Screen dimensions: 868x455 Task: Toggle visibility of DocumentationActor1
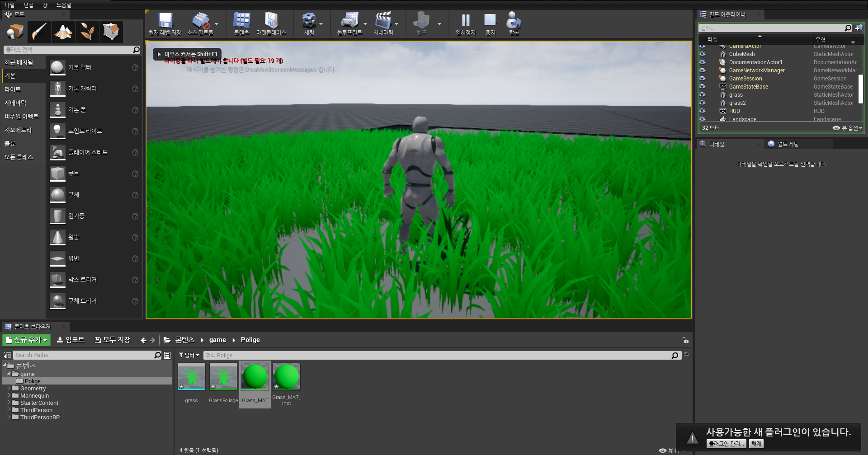click(702, 62)
